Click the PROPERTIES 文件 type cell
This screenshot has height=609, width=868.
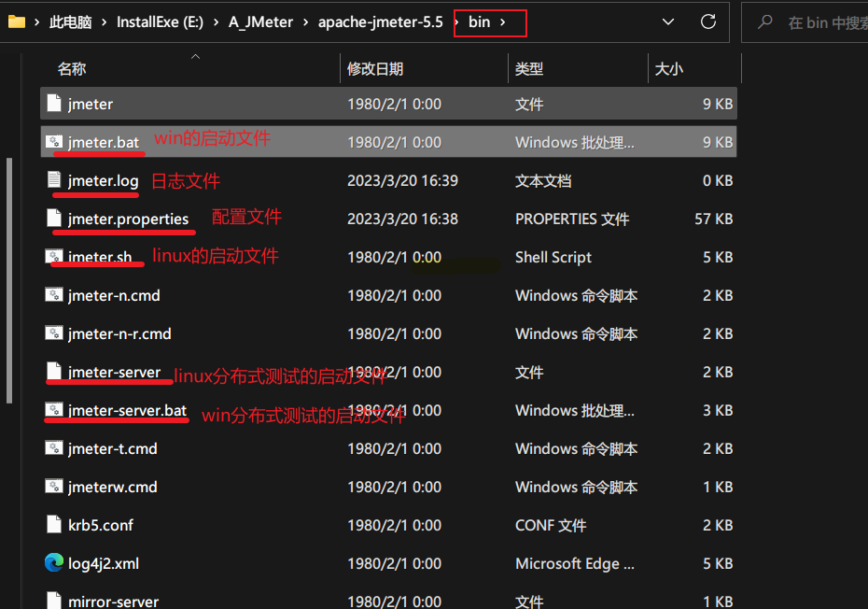572,219
